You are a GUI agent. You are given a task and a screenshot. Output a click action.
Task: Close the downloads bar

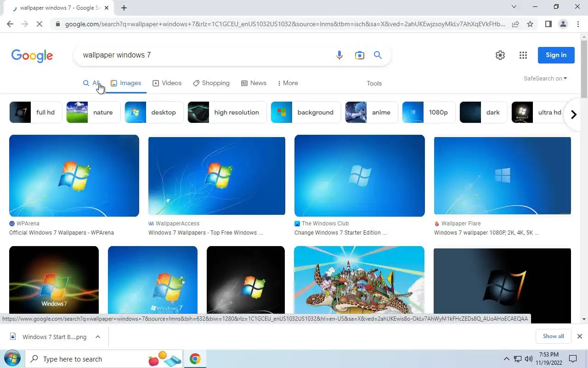[x=580, y=336]
